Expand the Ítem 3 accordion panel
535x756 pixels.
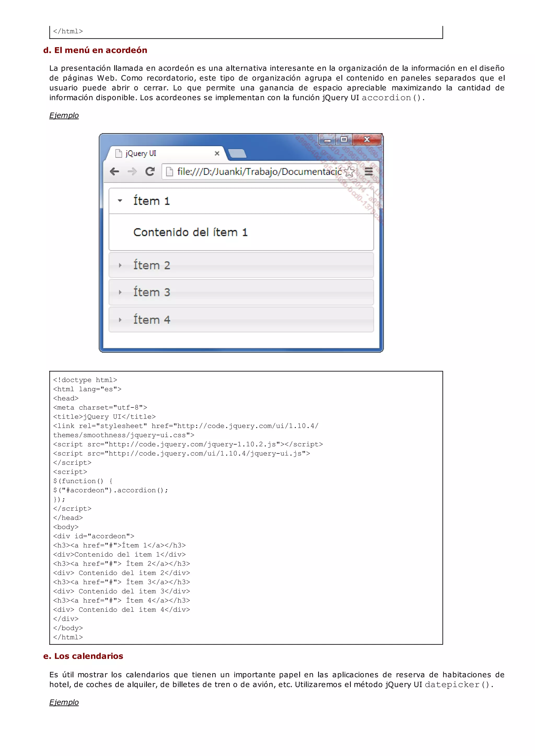click(x=241, y=292)
